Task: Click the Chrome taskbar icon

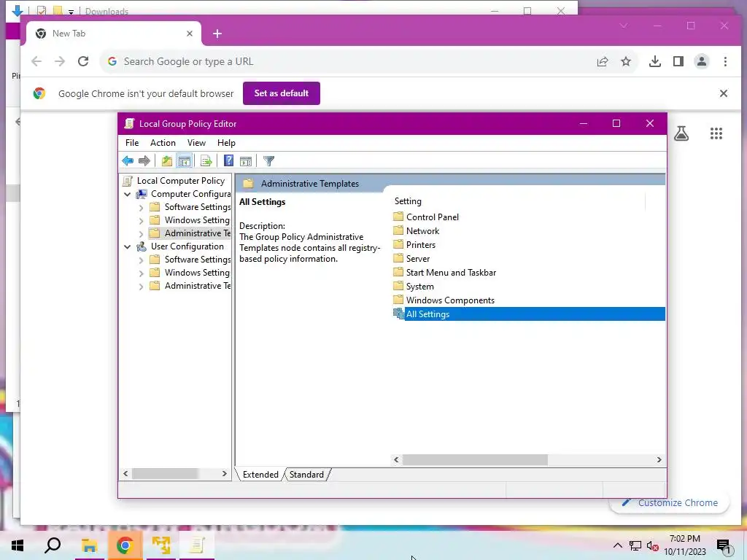Action: [x=125, y=545]
